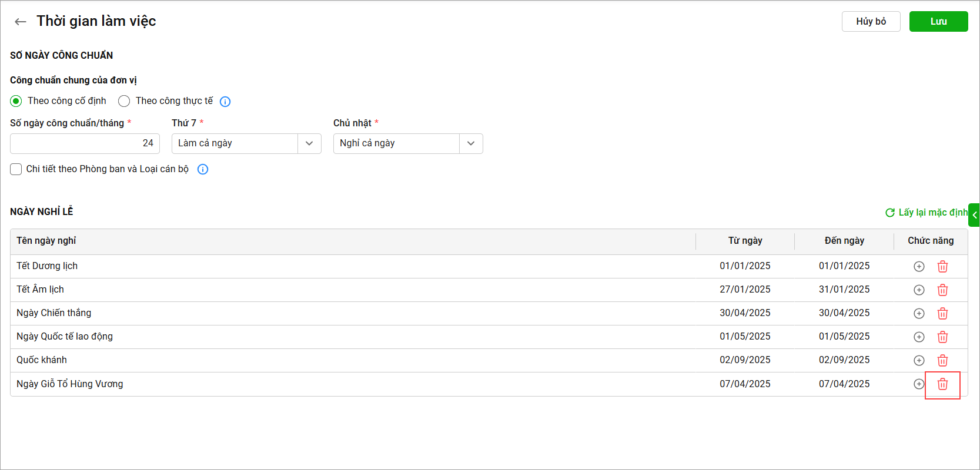Click the Số ngày công chuẩn/tháng field
980x470 pixels.
pos(85,143)
